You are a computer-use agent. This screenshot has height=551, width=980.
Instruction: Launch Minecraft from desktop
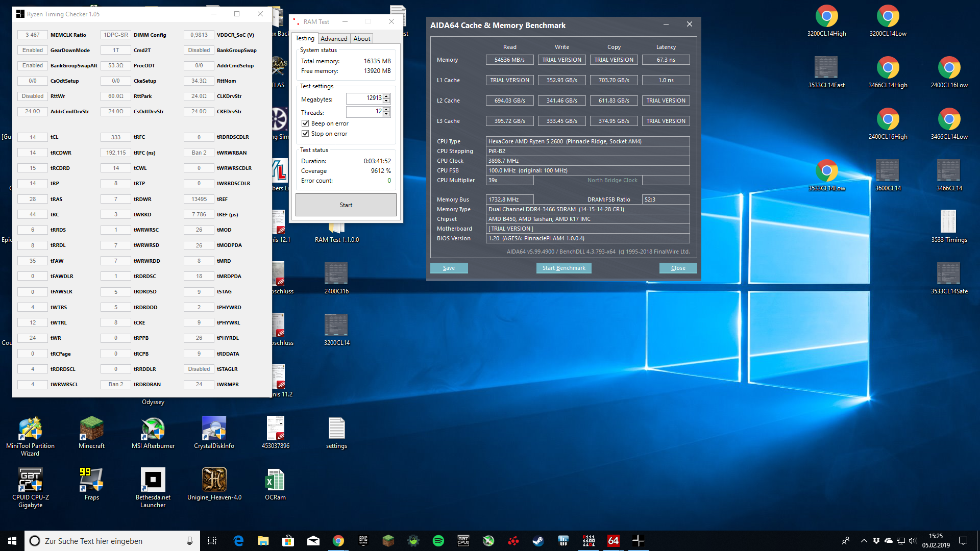91,430
